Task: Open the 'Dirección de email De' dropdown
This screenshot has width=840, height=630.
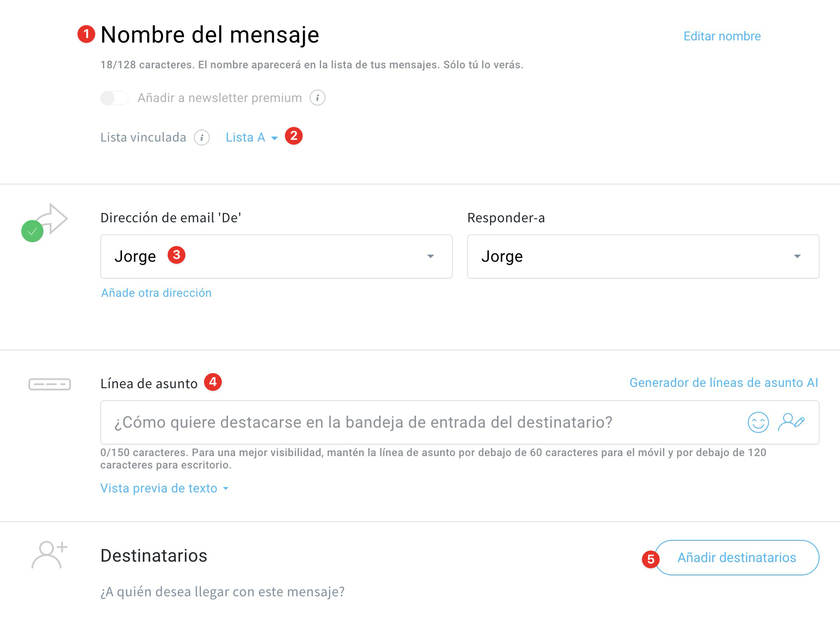Action: pyautogui.click(x=276, y=256)
